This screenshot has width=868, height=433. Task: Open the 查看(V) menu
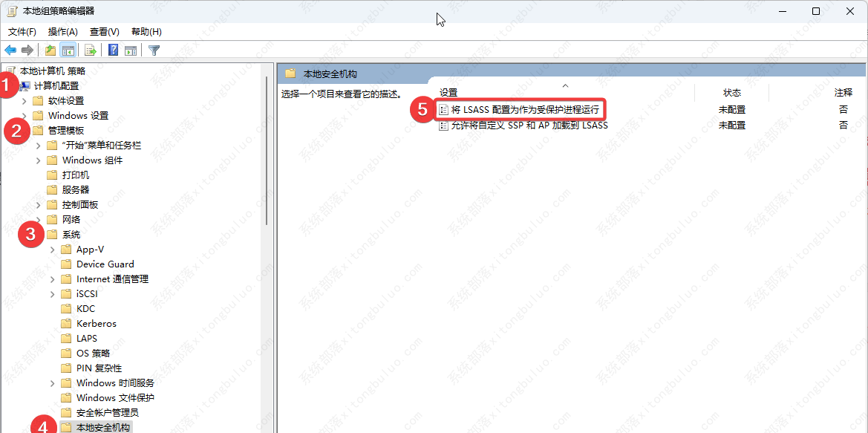pyautogui.click(x=105, y=32)
